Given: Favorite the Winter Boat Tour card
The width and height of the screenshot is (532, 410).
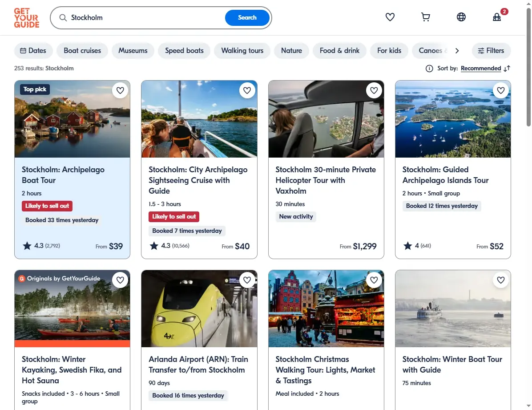Looking at the screenshot, I should (501, 280).
